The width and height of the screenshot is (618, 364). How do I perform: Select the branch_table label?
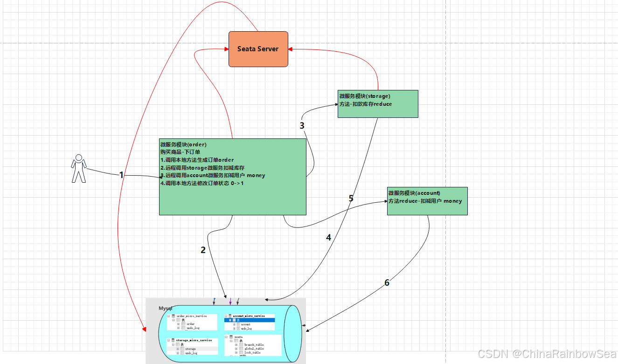[x=254, y=345]
